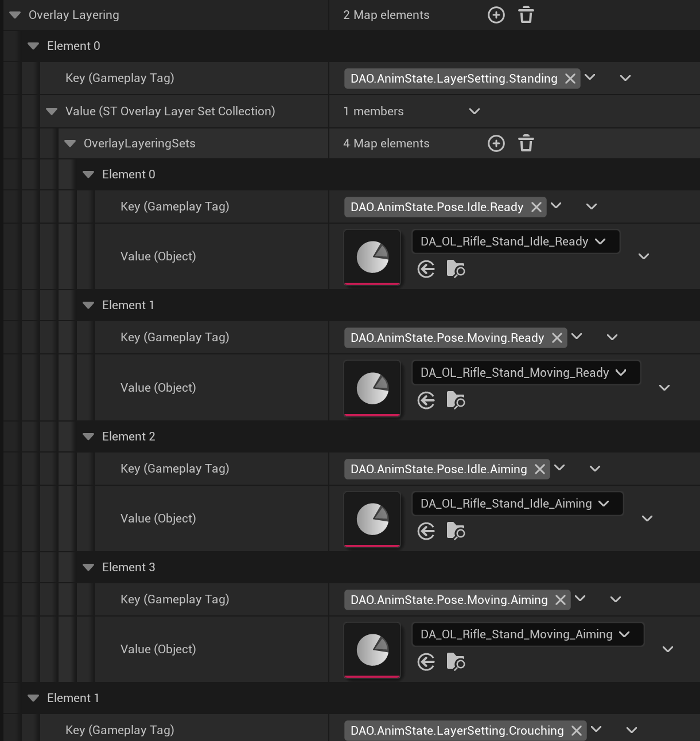Open the 1 members struct dropdown

[475, 111]
